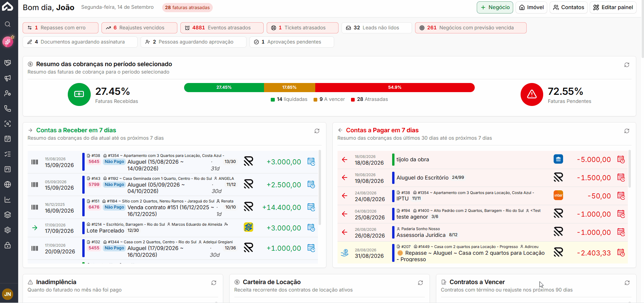Click the red 54.9% progress segment
644x303 pixels.
[x=395, y=87]
